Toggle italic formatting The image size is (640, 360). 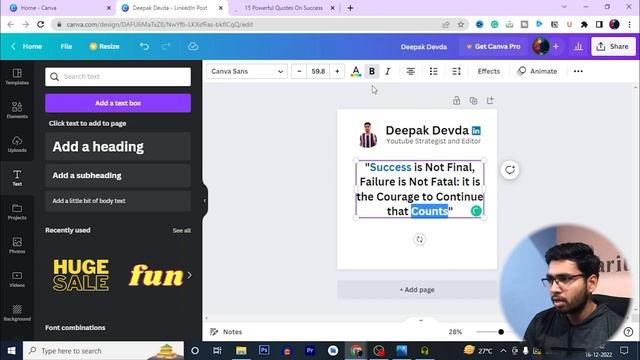(388, 71)
